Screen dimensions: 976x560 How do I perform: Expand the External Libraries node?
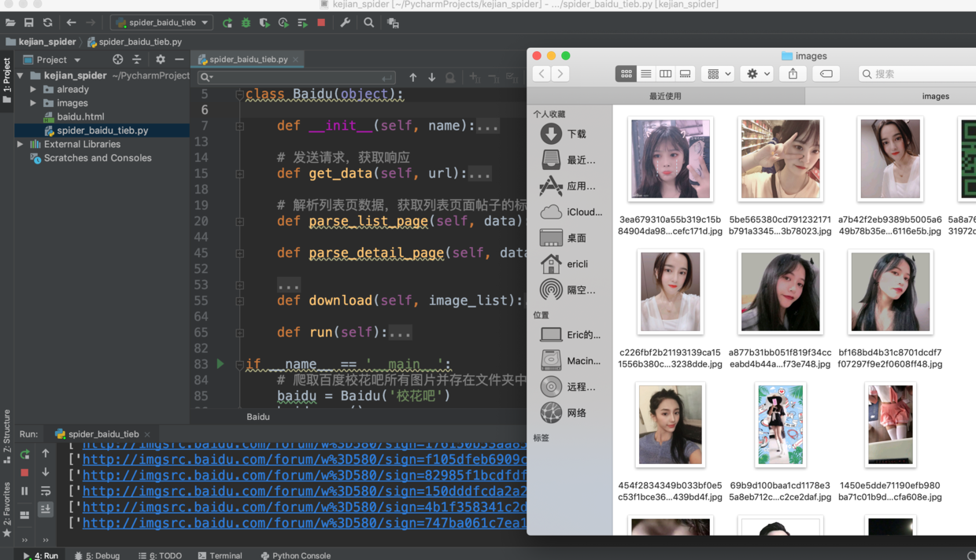[x=20, y=145]
